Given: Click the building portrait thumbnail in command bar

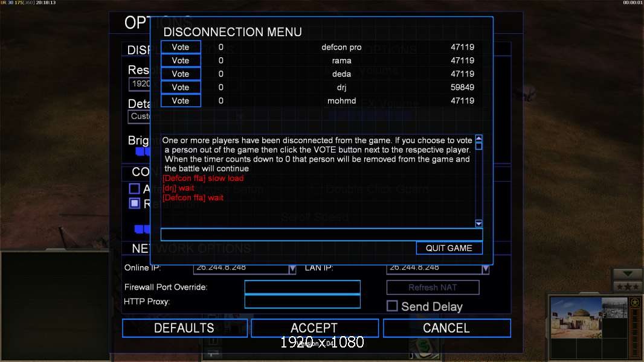Looking at the screenshot, I should tap(575, 318).
